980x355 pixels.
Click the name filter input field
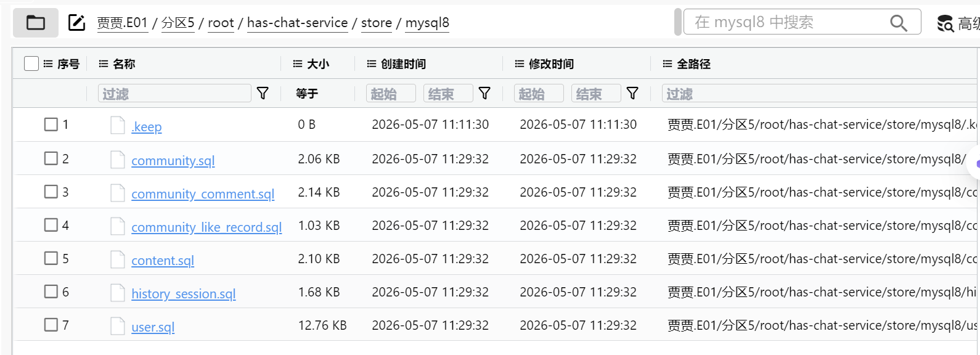tap(174, 93)
